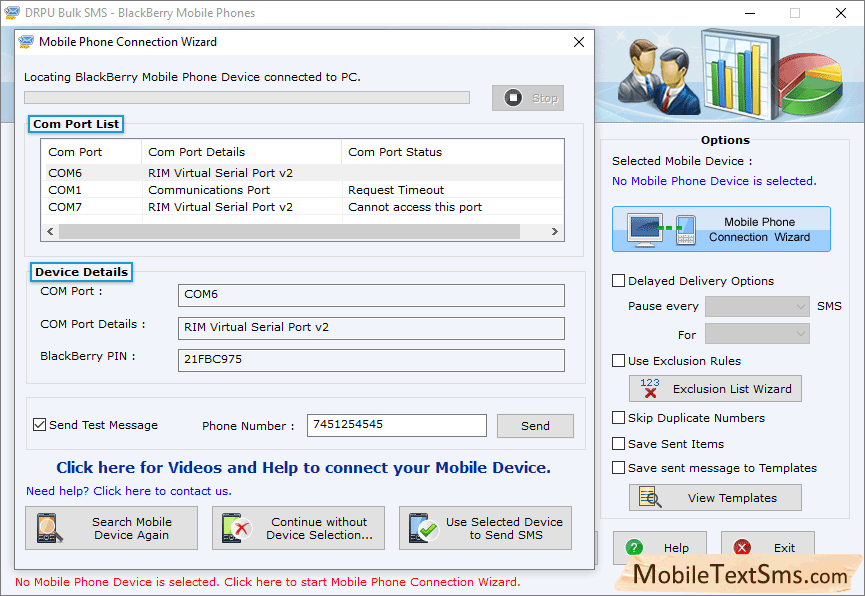865x596 pixels.
Task: Open the Pause every dropdown
Action: pos(757,306)
